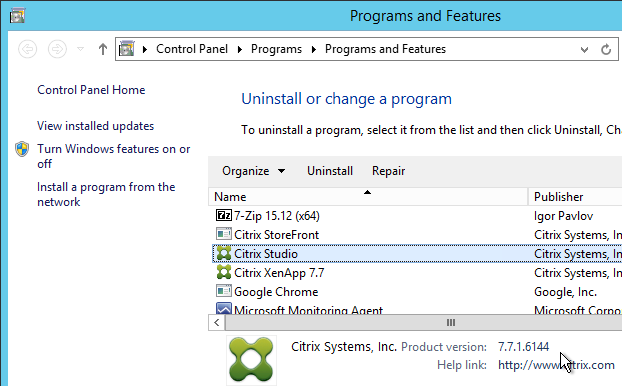Open the Organize dropdown menu
Viewport: 622px width, 386px height.
coord(253,171)
